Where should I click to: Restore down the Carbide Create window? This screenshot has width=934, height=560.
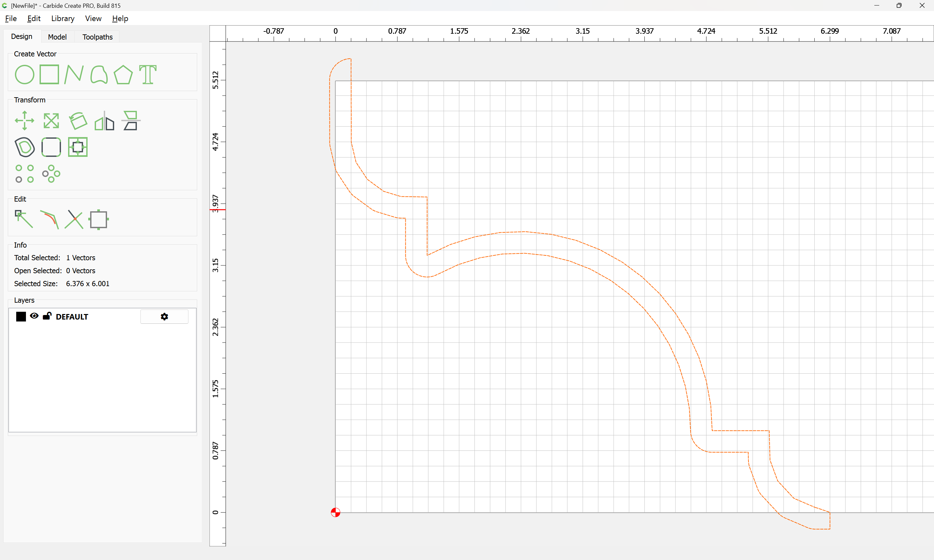(x=899, y=5)
